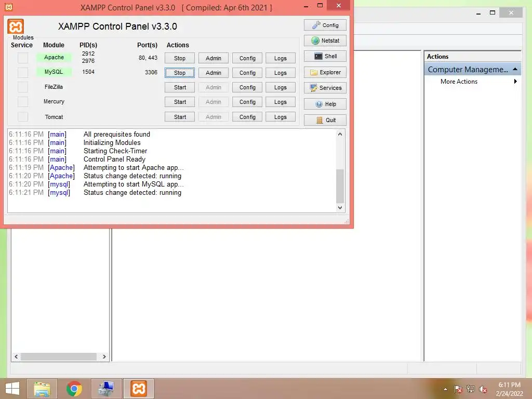Open Explorer from XAMPP side buttons
This screenshot has height=399, width=532.
coord(325,72)
